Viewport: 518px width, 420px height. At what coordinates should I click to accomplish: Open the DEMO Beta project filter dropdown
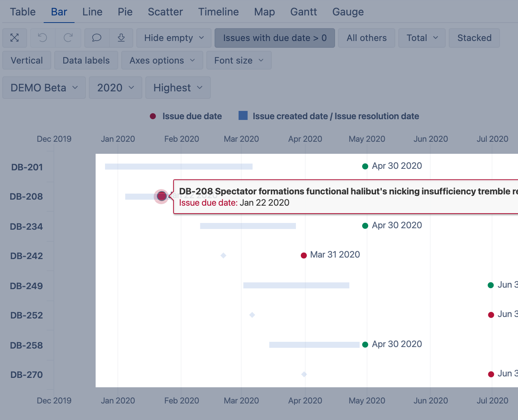pos(44,88)
